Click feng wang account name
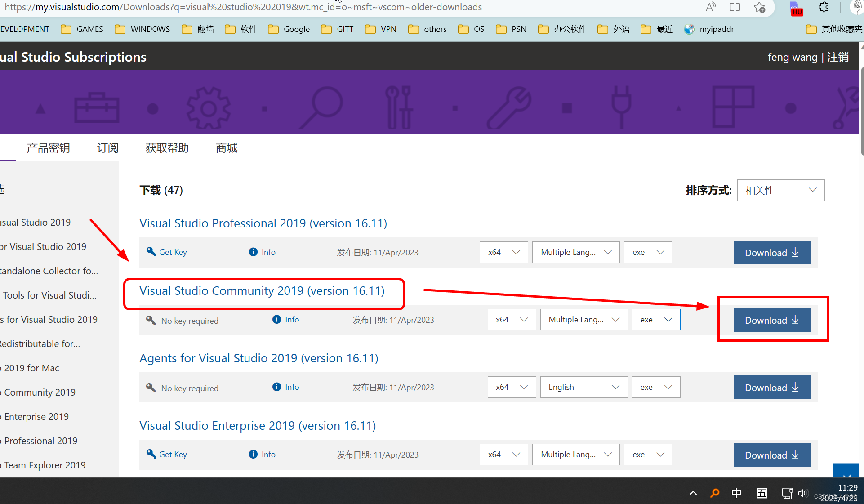 793,57
